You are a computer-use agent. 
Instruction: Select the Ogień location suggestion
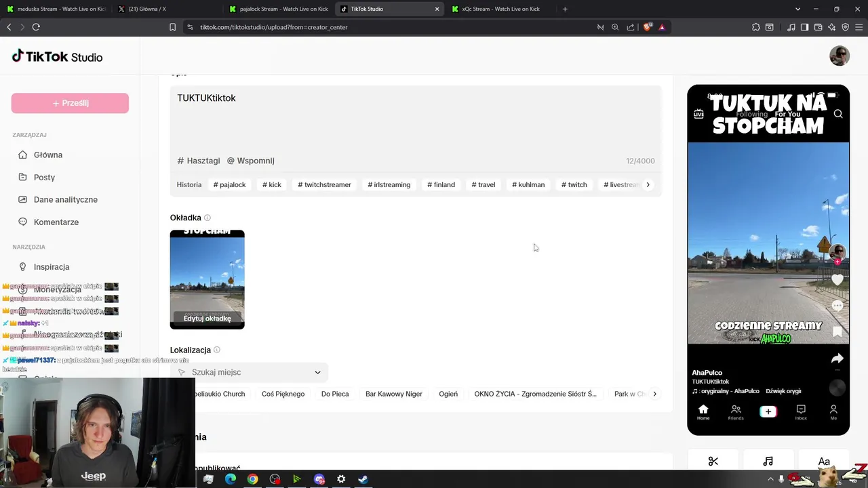pyautogui.click(x=448, y=394)
